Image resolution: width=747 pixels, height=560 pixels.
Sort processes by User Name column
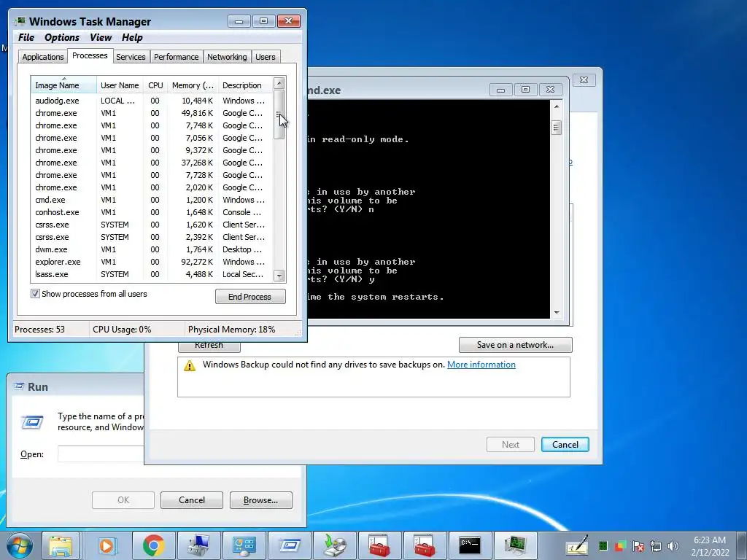pos(120,85)
